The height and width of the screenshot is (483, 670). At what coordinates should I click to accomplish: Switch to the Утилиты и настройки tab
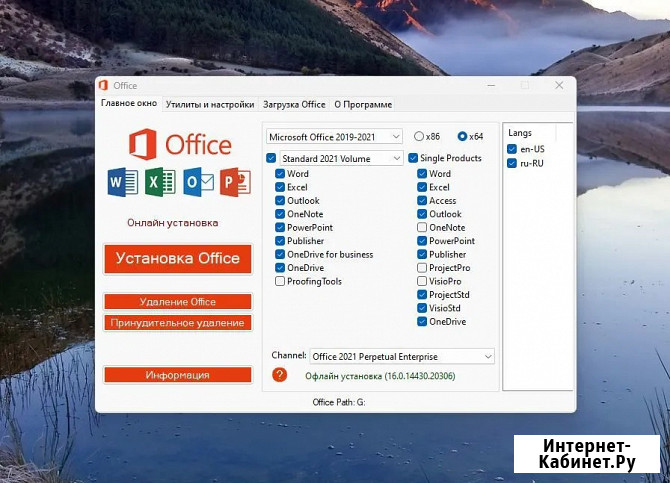[210, 104]
